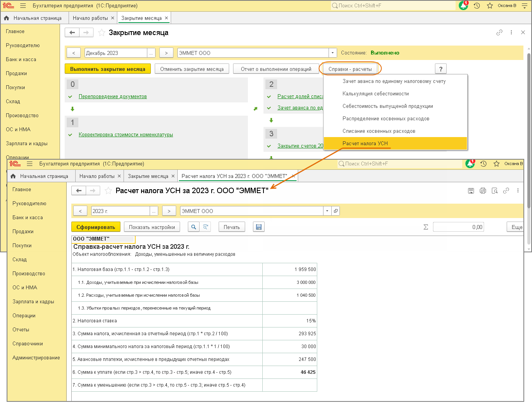Open Банк и касса section in lower sidebar
Image resolution: width=532 pixels, height=403 pixels.
point(28,218)
